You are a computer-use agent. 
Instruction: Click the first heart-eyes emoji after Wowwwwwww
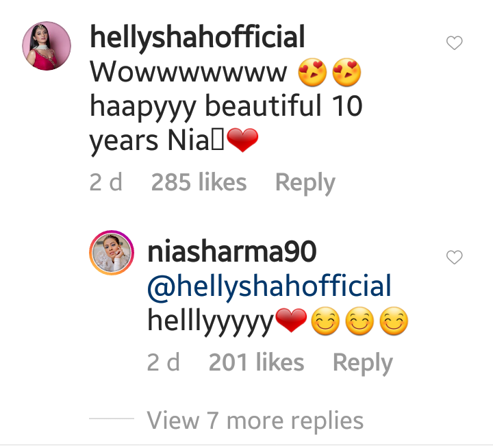click(314, 73)
